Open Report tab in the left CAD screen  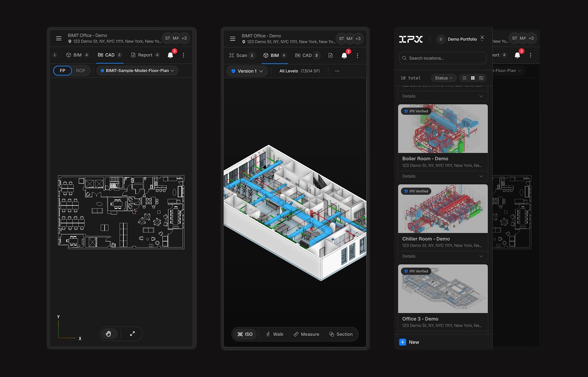[145, 55]
